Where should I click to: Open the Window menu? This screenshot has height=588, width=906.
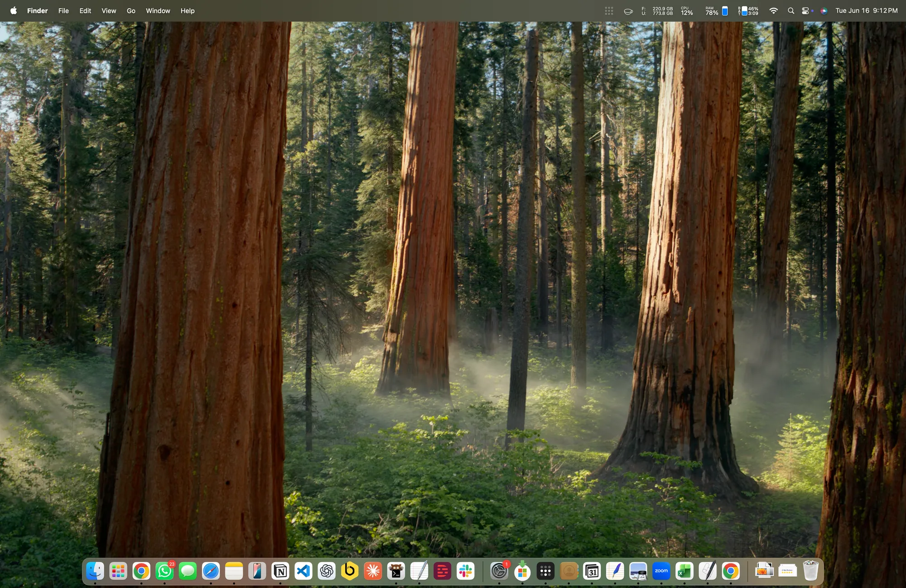click(158, 10)
